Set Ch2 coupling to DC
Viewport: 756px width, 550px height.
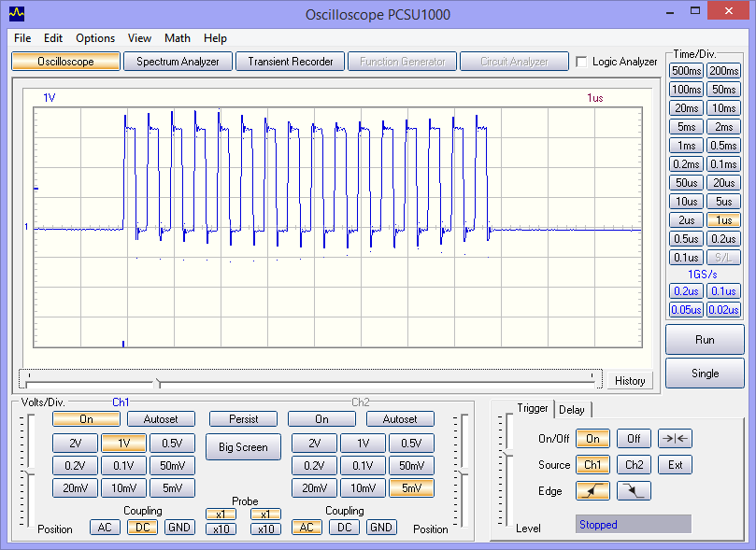click(344, 528)
